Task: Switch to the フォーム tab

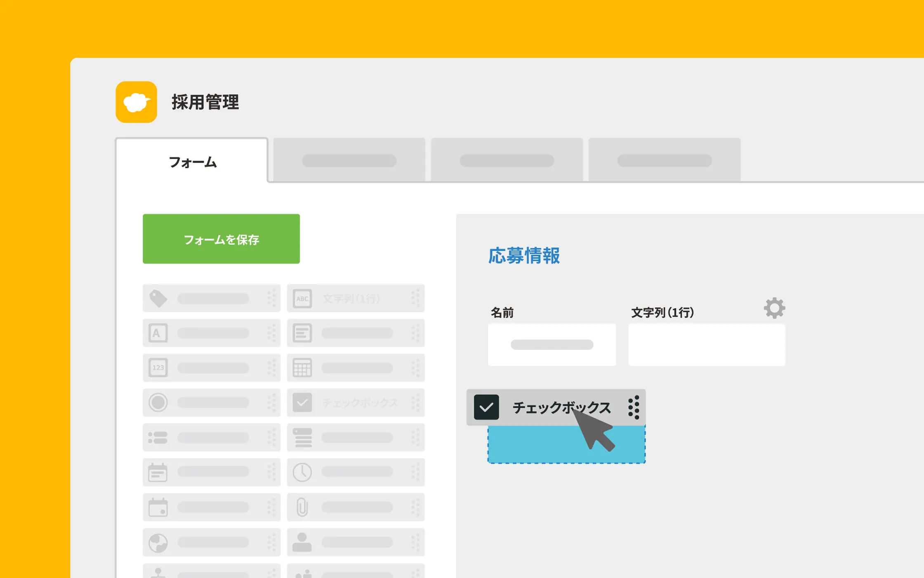Action: [x=192, y=162]
